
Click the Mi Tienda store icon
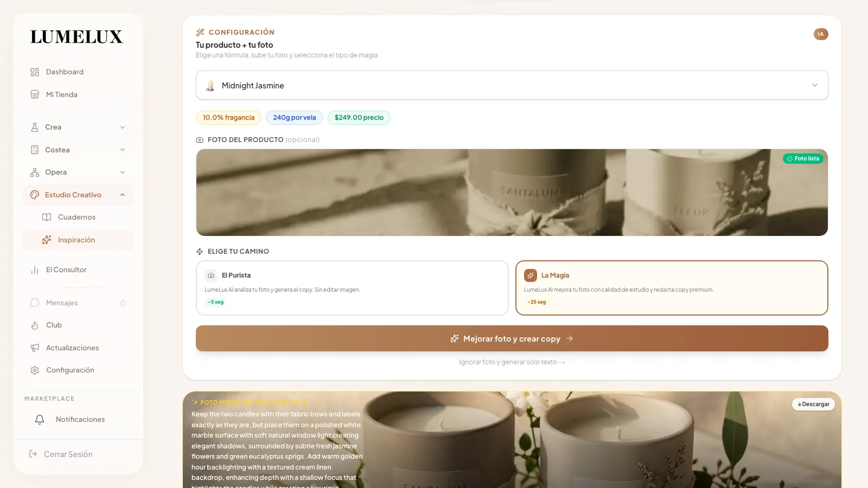click(x=35, y=94)
